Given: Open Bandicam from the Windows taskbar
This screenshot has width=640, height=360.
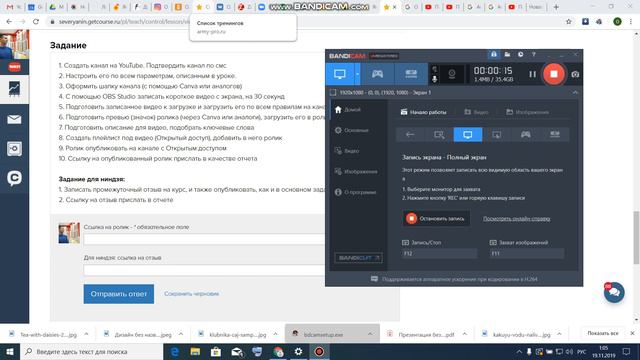Looking at the screenshot, I should click(x=319, y=351).
